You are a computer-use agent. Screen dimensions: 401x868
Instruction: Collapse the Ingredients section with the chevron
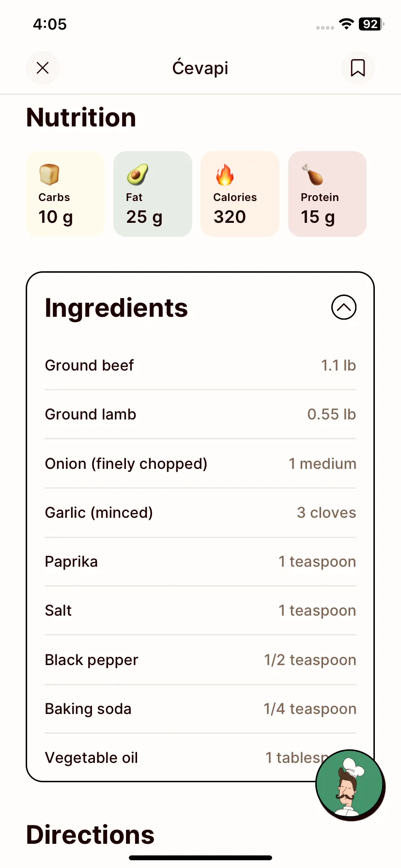tap(344, 307)
